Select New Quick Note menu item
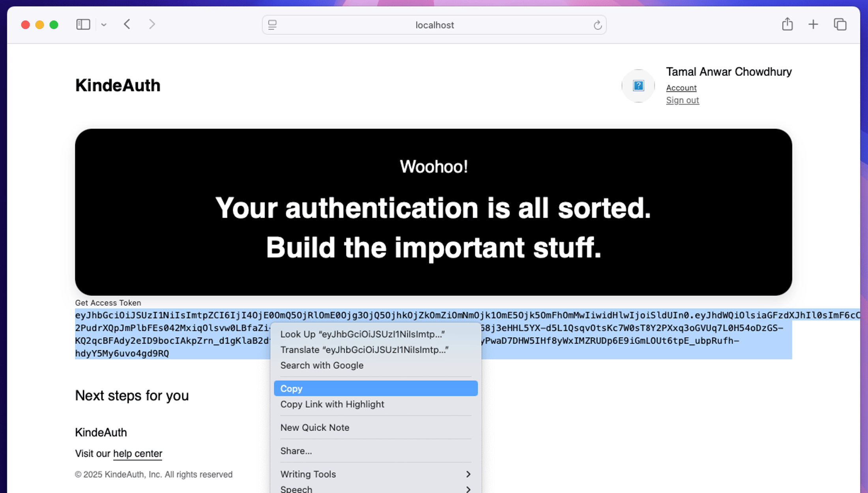 click(x=314, y=428)
